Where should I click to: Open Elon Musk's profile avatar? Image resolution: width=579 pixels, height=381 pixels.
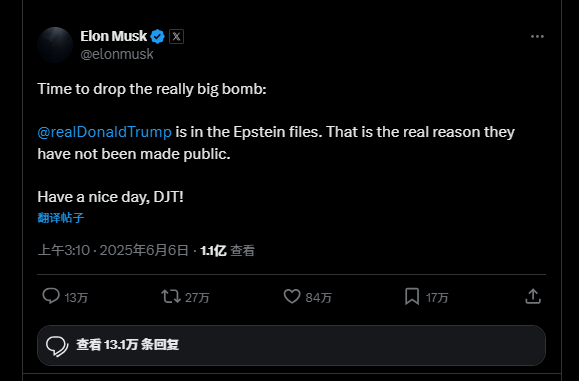pyautogui.click(x=55, y=45)
